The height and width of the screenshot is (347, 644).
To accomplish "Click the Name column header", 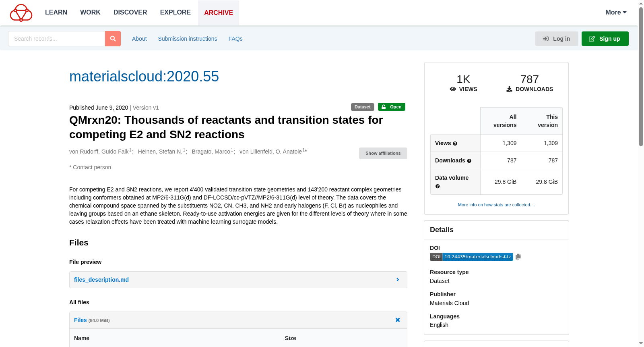I will pos(82,338).
